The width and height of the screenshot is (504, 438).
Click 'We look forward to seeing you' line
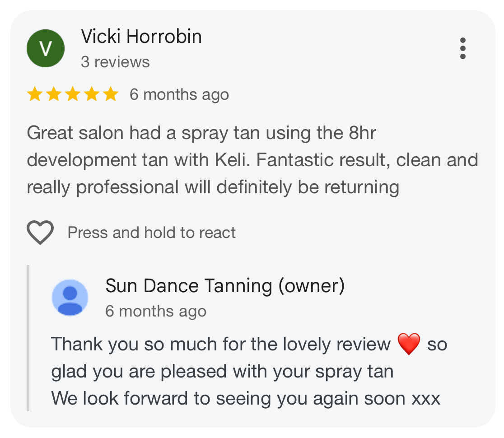point(246,399)
